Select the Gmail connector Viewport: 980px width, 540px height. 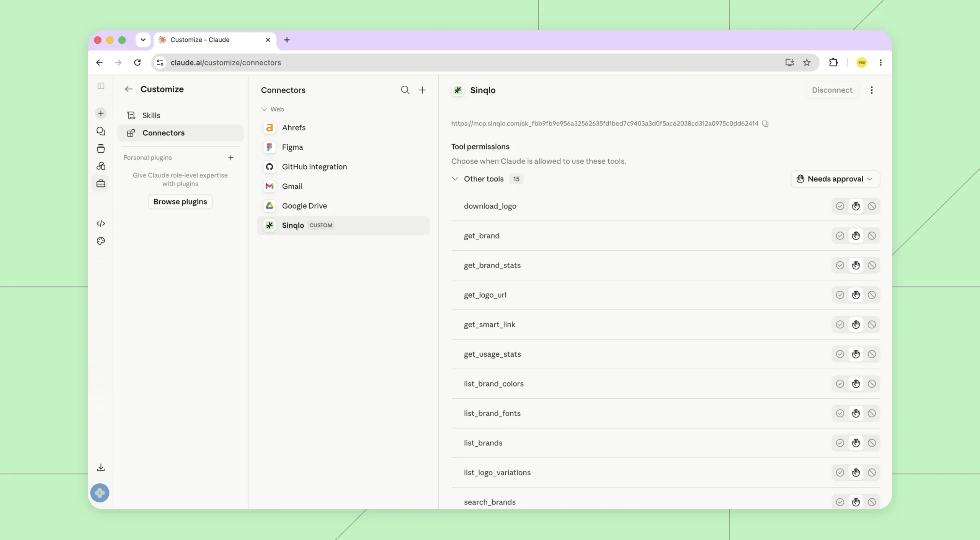tap(343, 186)
